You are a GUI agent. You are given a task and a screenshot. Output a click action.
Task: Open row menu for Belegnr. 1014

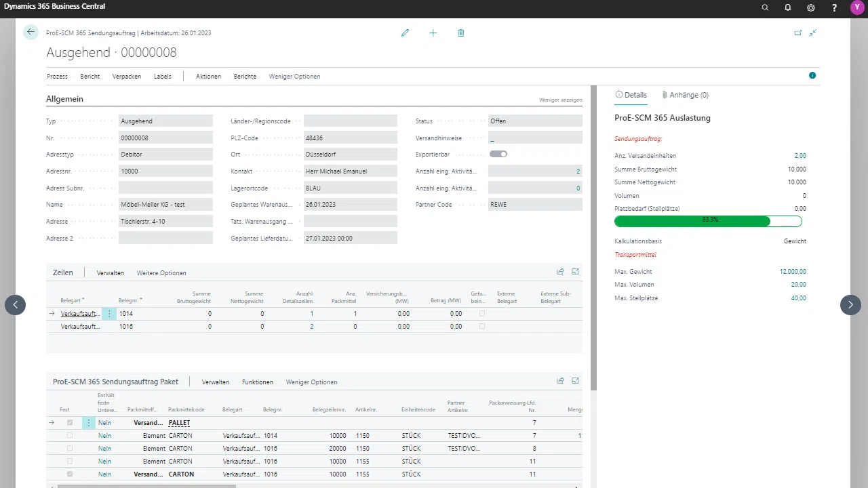(109, 314)
